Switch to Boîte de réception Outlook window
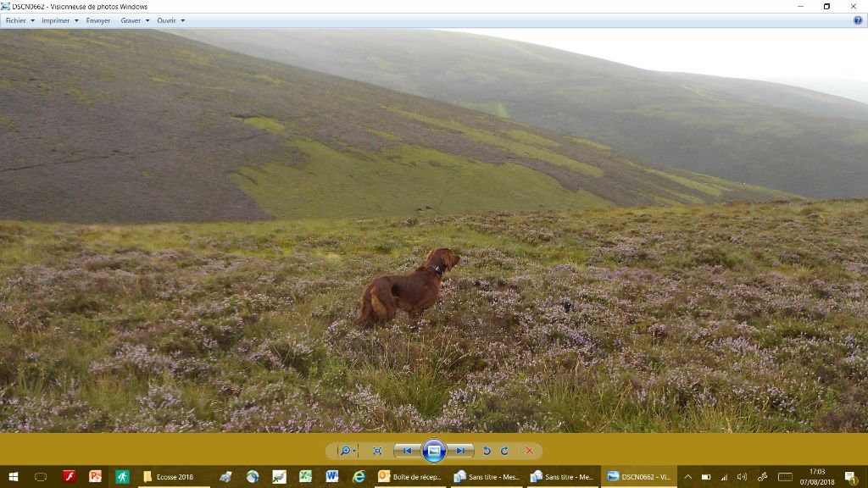Screen dimensions: 868x488 410,477
